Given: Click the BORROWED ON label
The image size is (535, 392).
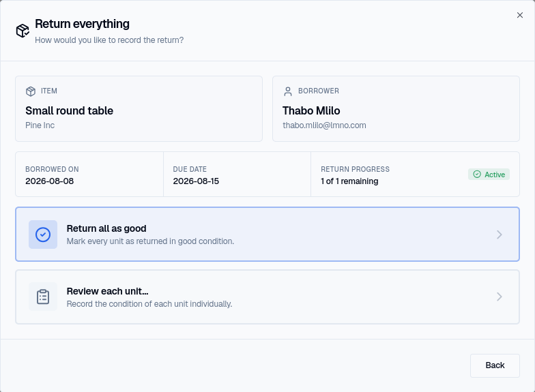Looking at the screenshot, I should (x=52, y=169).
